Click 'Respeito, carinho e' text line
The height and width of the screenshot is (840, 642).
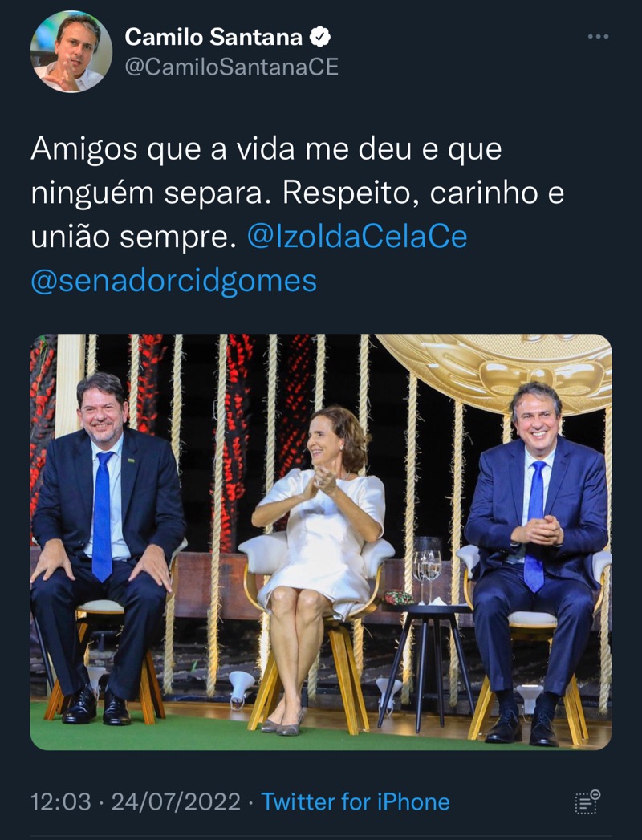pyautogui.click(x=424, y=193)
